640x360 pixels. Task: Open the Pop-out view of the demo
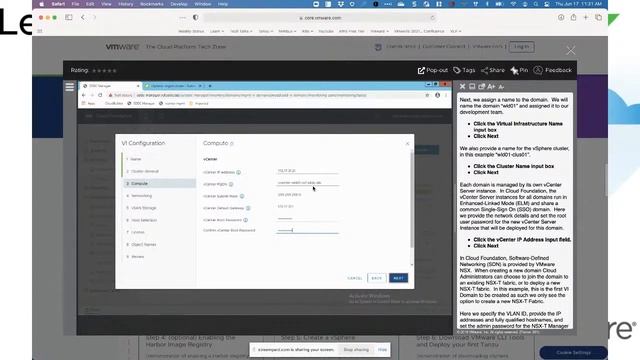pos(432,70)
